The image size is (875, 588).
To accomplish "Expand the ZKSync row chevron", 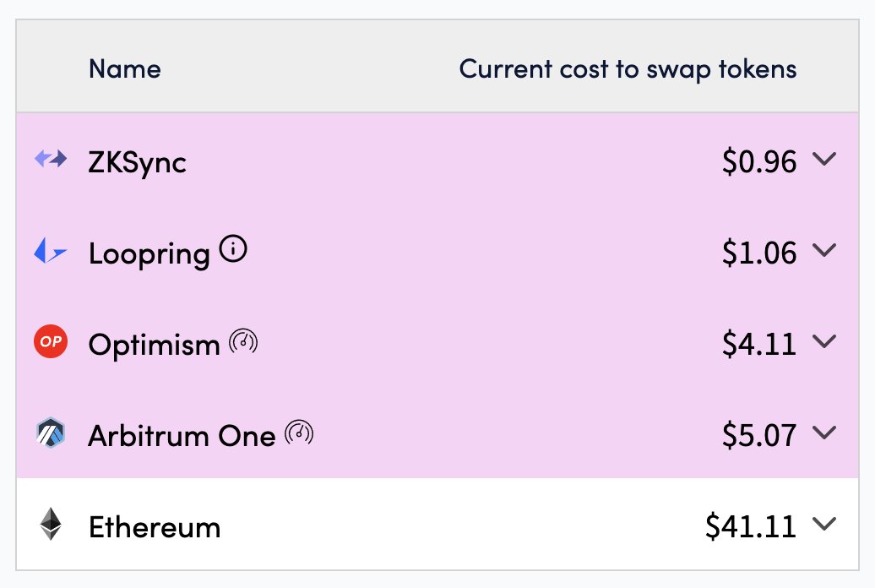I will pos(824,159).
